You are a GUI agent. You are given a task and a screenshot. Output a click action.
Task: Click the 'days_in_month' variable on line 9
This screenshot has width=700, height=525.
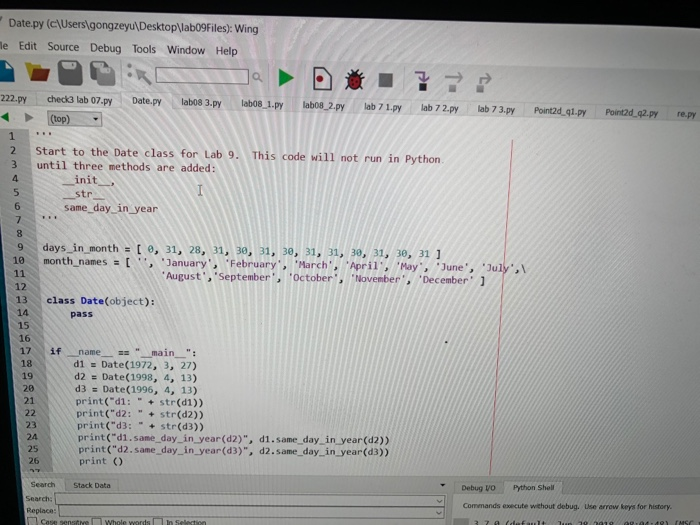(80, 248)
